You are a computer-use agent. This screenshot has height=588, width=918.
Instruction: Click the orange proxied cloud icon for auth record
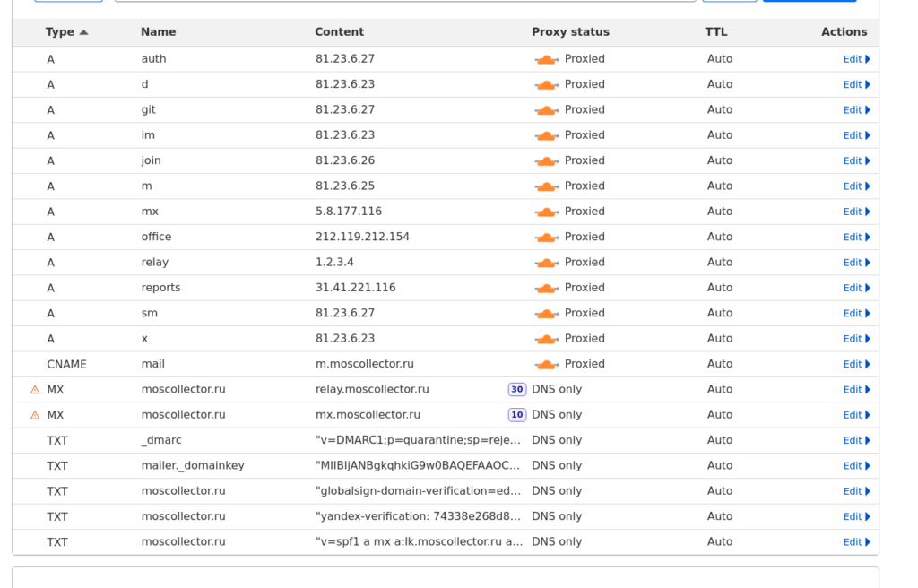pos(546,59)
